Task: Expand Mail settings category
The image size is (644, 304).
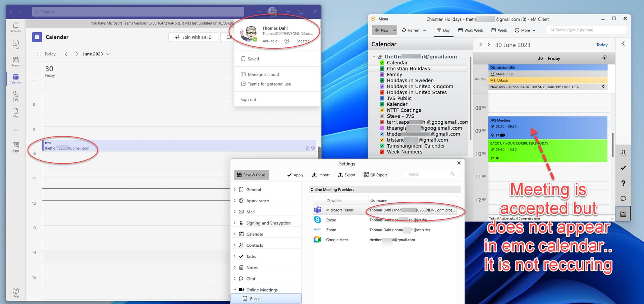Action: coord(234,212)
